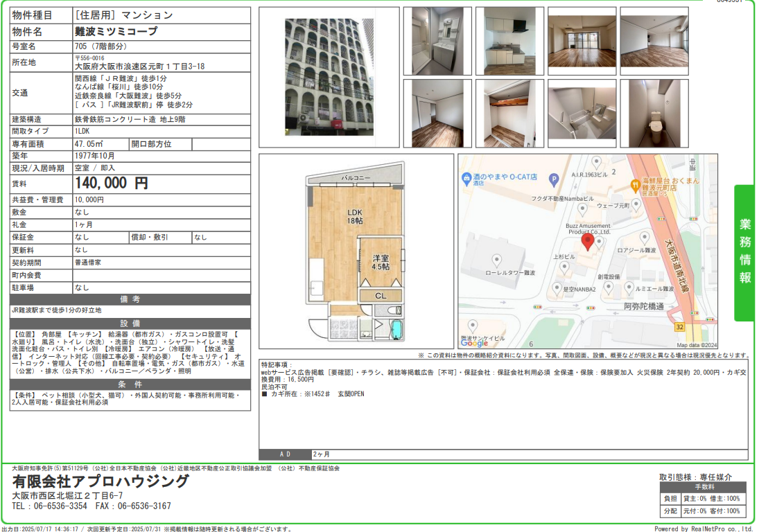Click the floor plan layout image

click(356, 253)
